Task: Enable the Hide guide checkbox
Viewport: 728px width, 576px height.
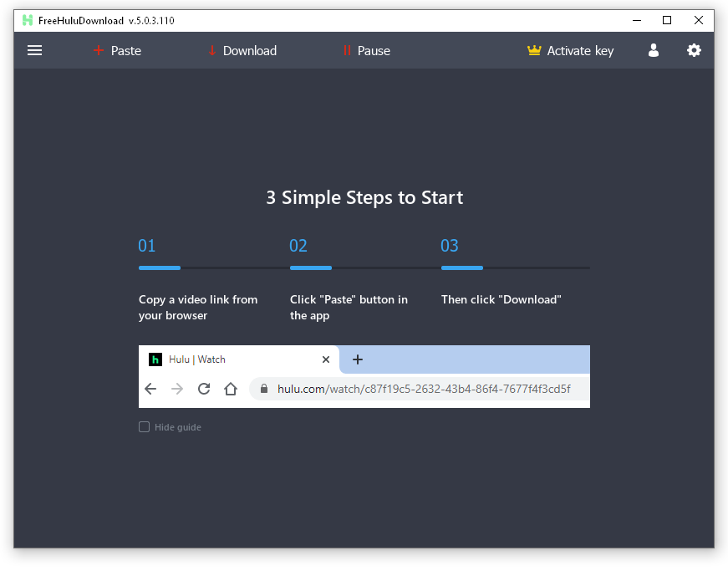Action: [144, 427]
